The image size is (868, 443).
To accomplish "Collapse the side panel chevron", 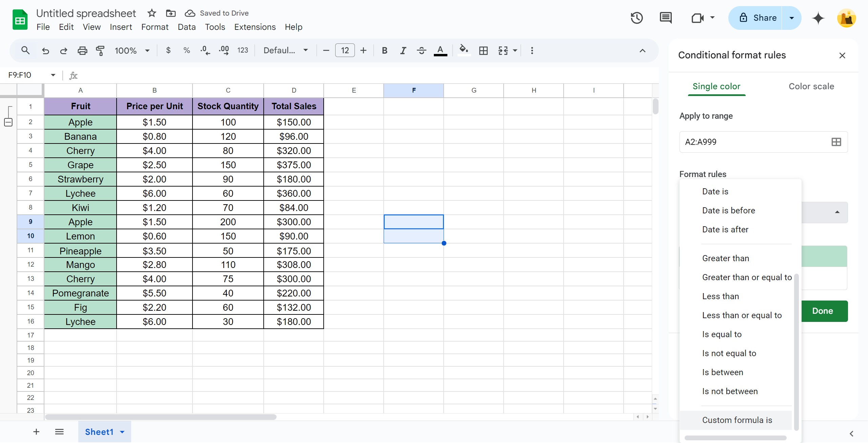I will tap(852, 434).
